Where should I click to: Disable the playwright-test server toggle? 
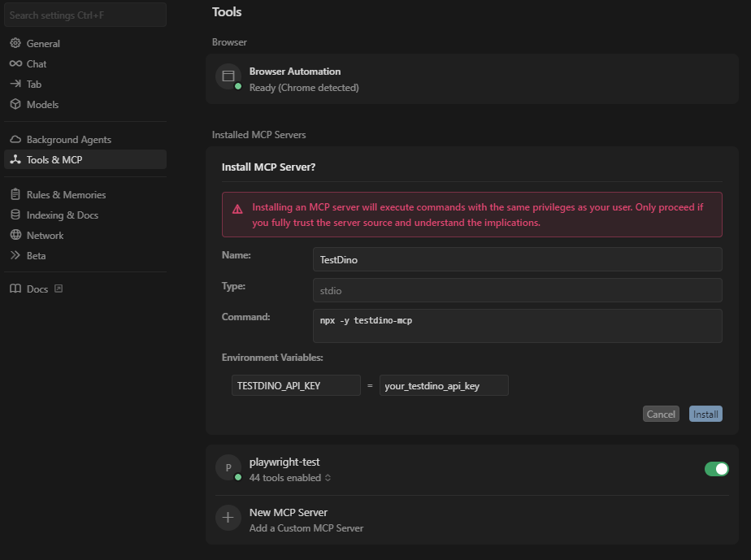(716, 469)
